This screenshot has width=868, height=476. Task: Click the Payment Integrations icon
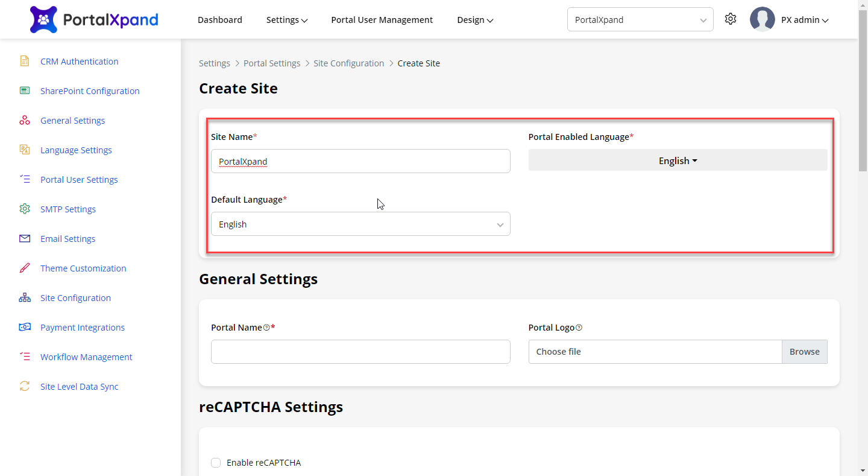pyautogui.click(x=25, y=327)
